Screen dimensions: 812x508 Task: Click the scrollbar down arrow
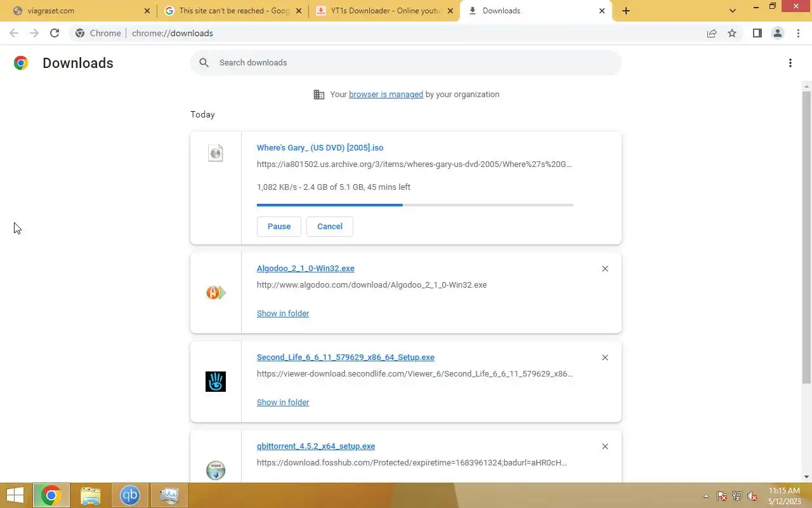[806, 477]
